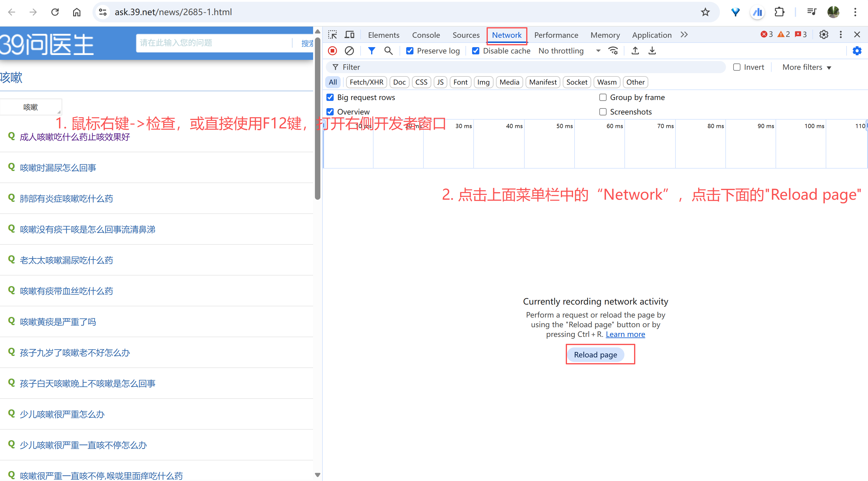Open network search magnifier icon
The image size is (868, 481).
coord(388,51)
